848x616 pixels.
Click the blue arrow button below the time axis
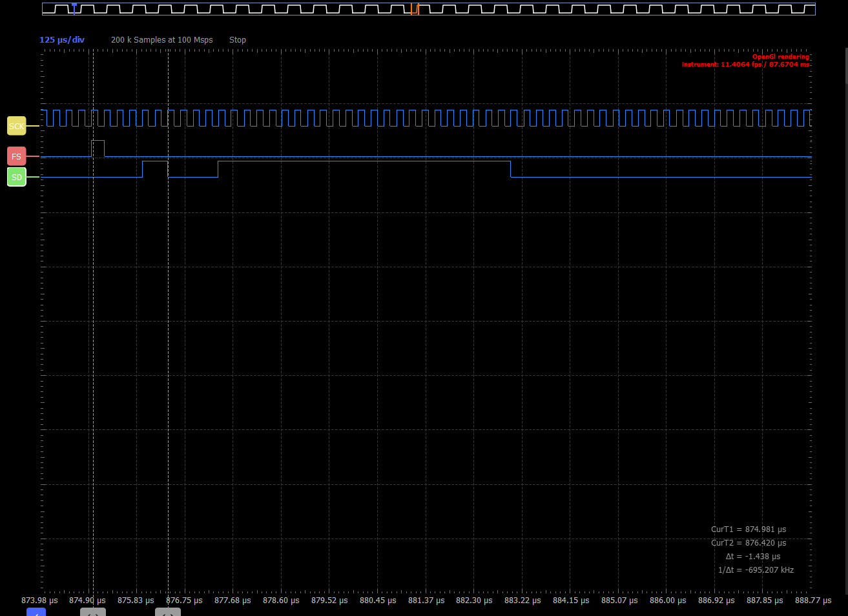point(36,611)
